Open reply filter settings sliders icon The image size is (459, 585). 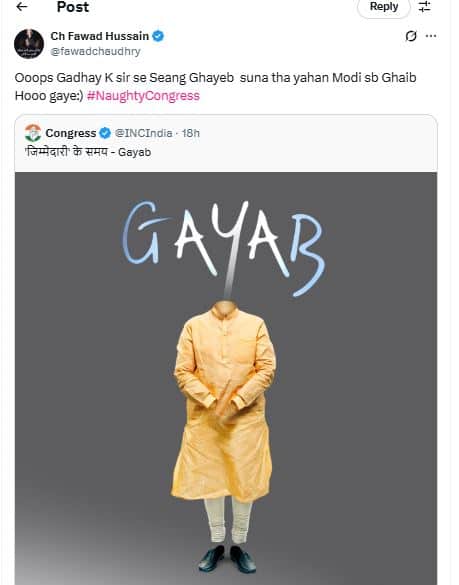pos(424,6)
